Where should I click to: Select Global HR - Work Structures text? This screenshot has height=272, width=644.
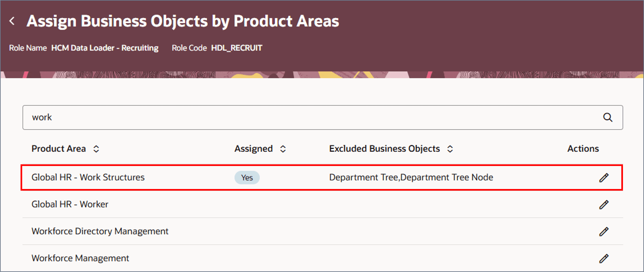tap(88, 177)
